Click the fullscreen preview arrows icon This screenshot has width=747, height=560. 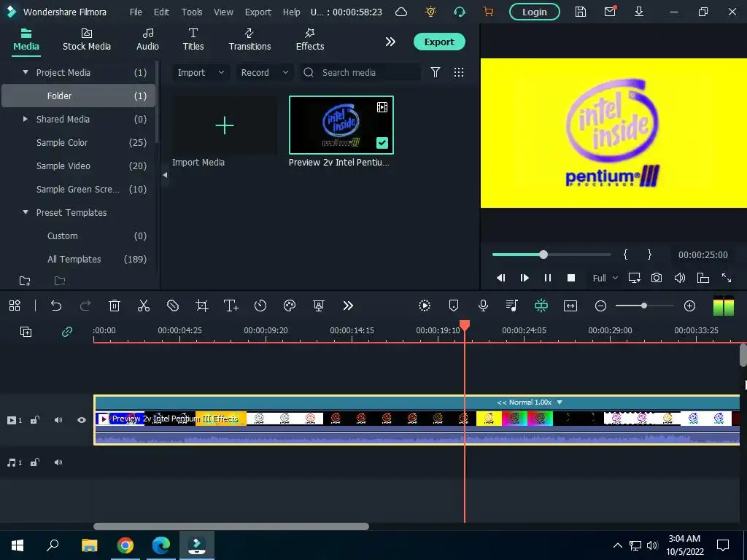coord(727,278)
